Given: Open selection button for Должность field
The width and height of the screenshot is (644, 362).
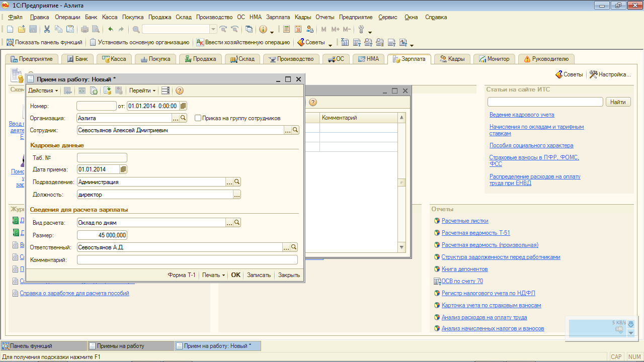Looking at the screenshot, I should [x=237, y=195].
